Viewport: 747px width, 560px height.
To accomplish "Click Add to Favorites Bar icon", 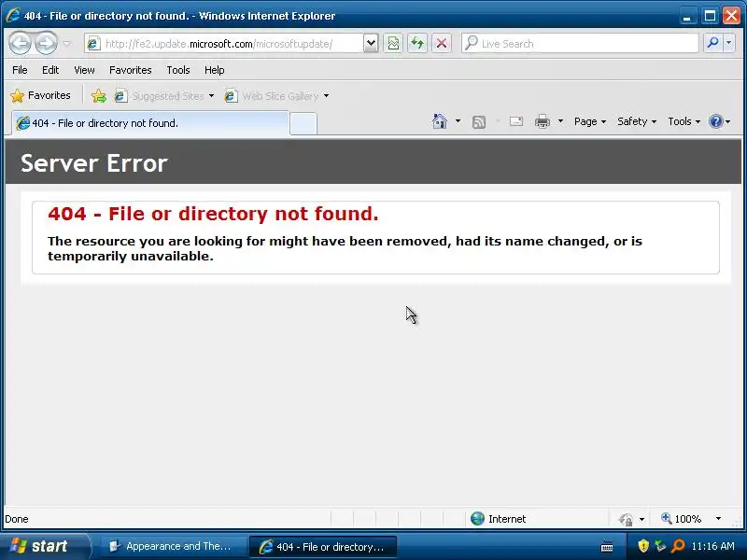I will [99, 96].
